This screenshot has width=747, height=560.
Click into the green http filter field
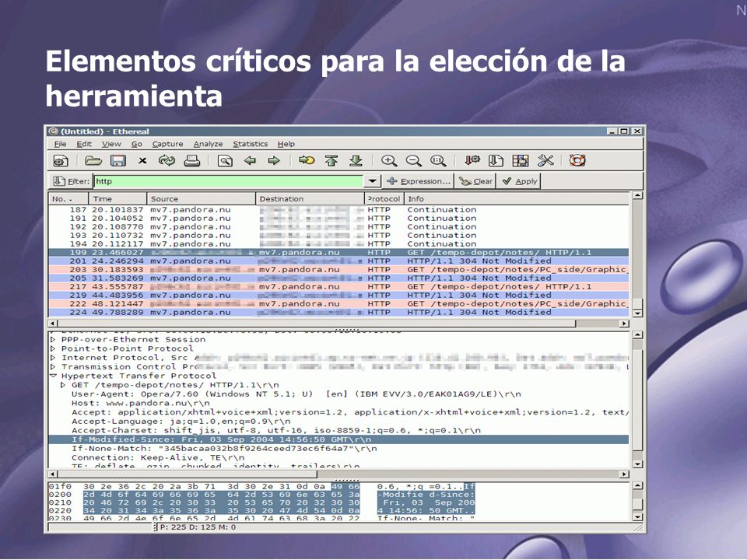pos(228,181)
